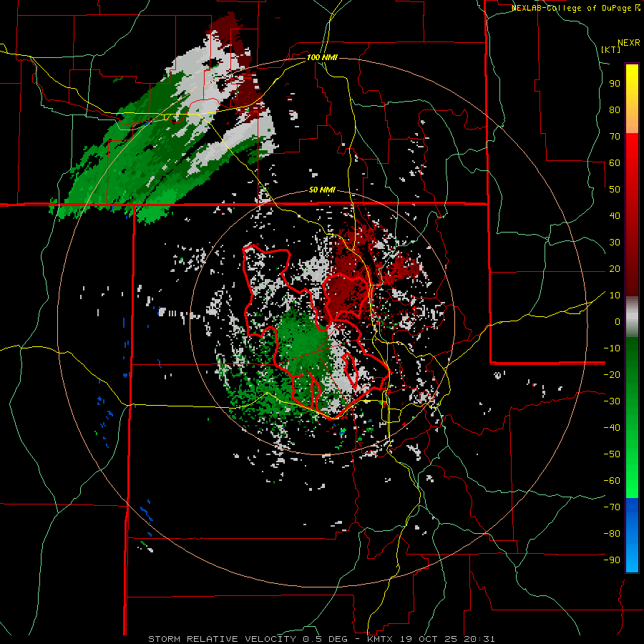Click the NEXR label above the color scale
The height and width of the screenshot is (644, 644).
point(628,43)
